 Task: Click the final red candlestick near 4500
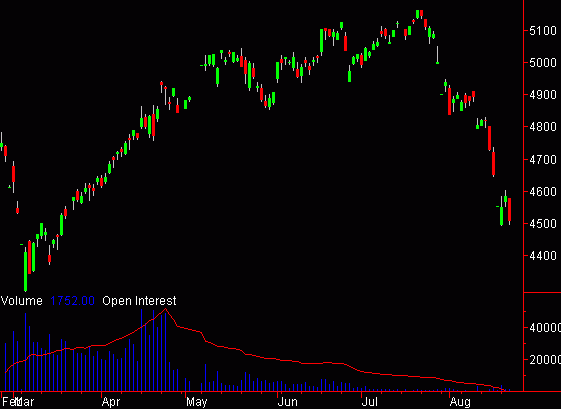pos(509,210)
